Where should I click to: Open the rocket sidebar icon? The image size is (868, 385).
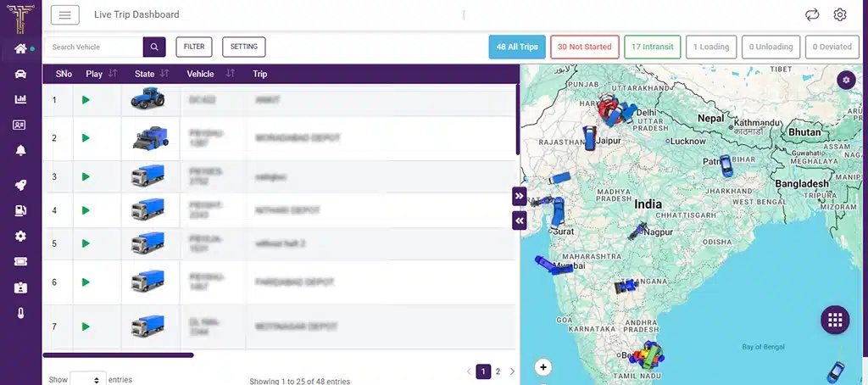20,185
